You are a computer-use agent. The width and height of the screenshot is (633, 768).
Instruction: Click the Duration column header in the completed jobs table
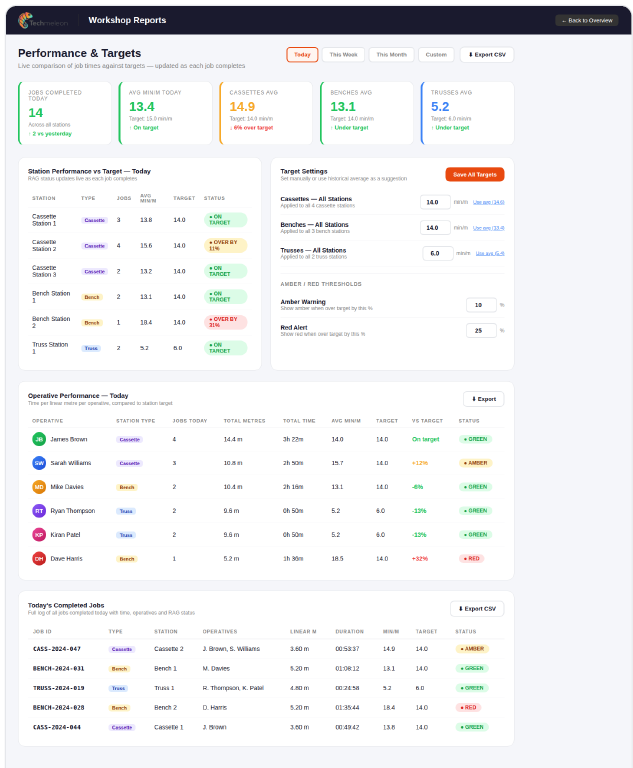pos(349,631)
